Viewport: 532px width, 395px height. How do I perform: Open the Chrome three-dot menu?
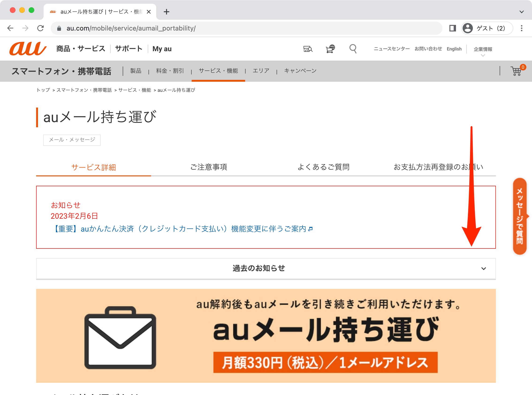(x=521, y=28)
